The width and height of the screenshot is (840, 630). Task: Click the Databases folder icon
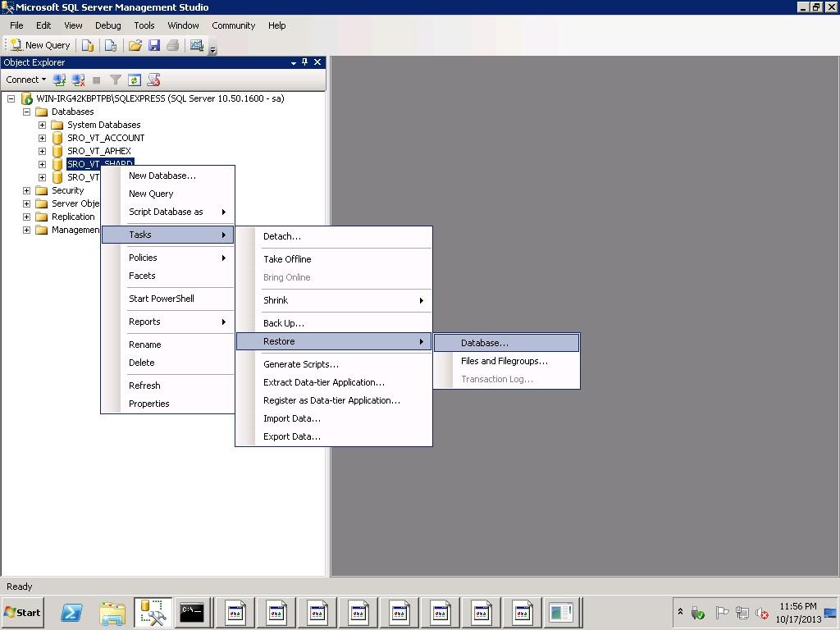(41, 112)
